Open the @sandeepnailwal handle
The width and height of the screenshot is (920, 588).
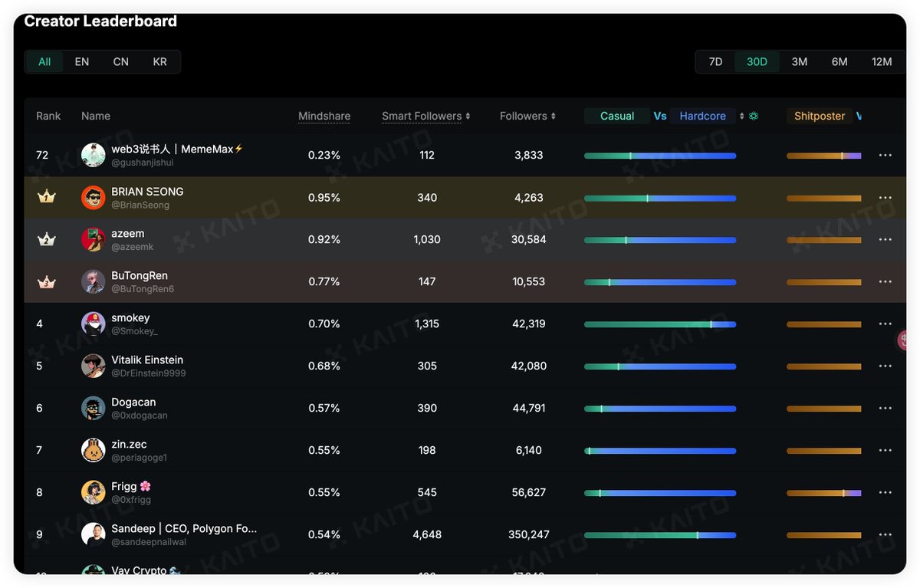click(149, 543)
